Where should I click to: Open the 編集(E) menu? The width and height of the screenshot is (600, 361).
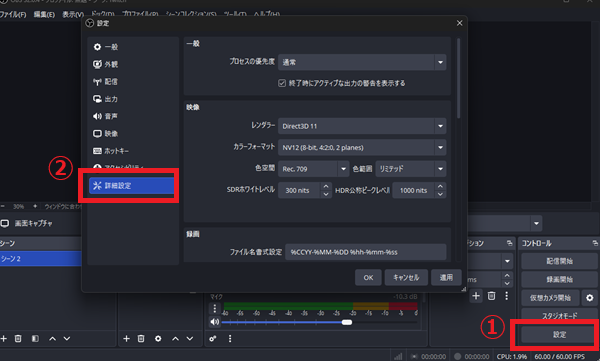pos(44,15)
